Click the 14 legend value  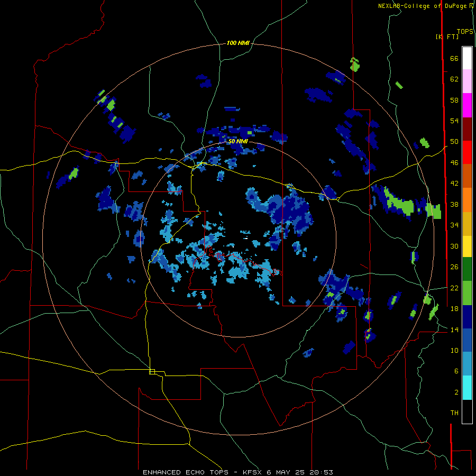454,329
